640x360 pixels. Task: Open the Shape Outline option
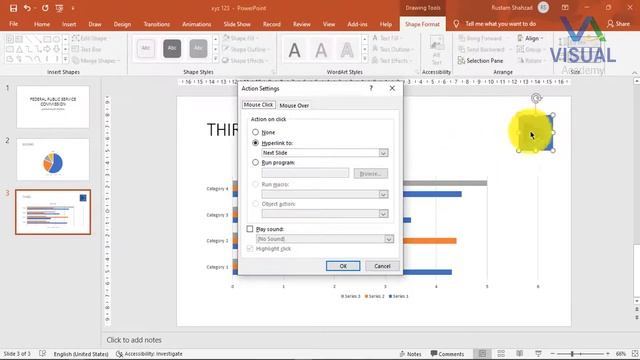click(x=246, y=49)
